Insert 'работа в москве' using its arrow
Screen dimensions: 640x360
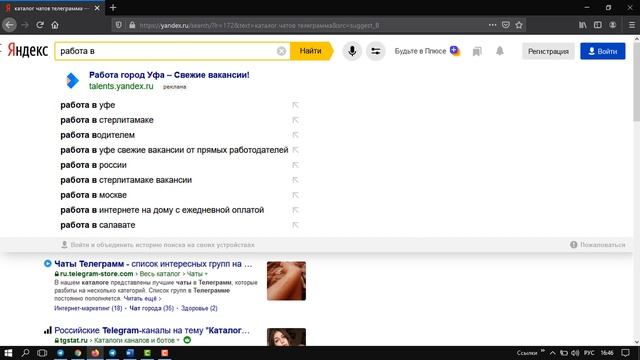[295, 195]
